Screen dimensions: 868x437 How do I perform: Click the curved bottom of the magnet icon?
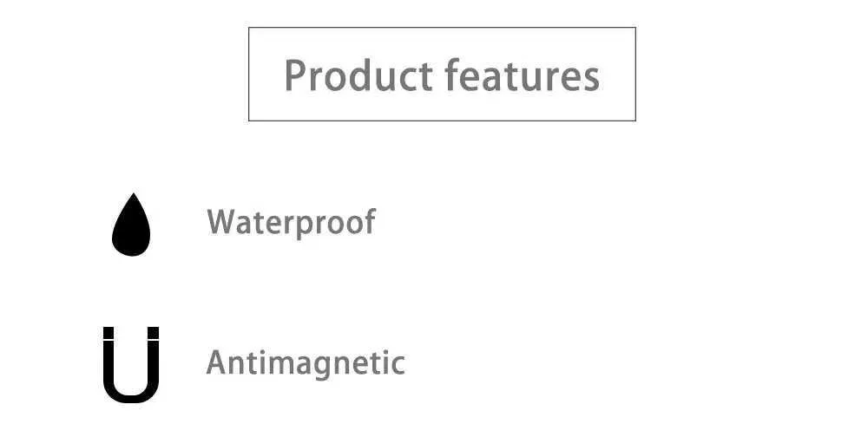click(x=131, y=392)
